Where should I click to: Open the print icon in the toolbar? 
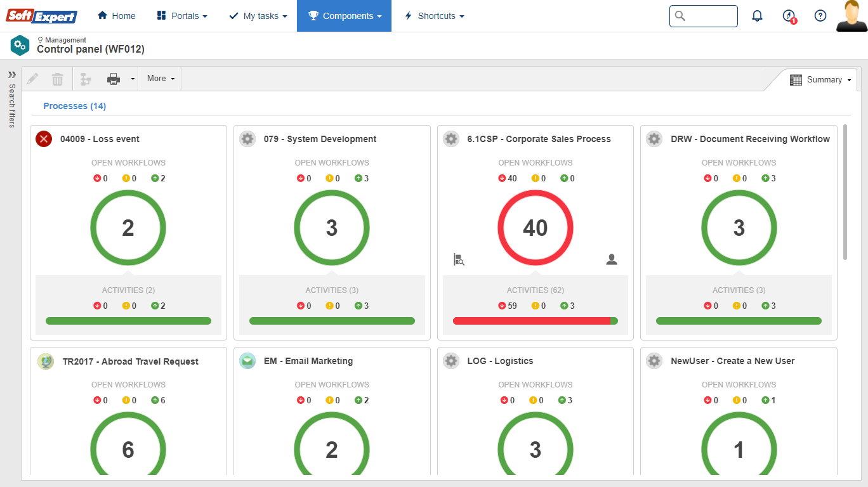click(113, 78)
